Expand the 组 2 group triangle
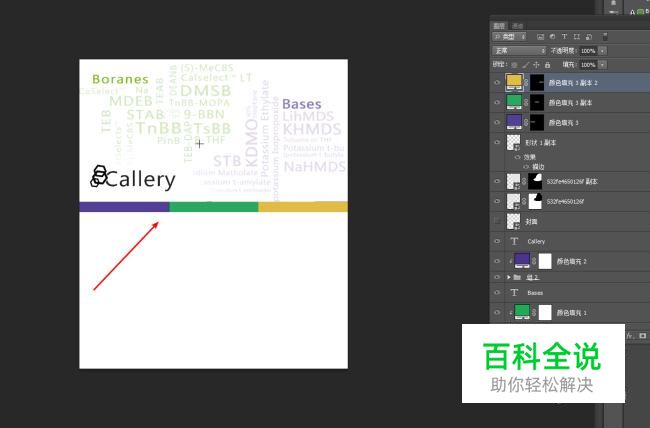 [x=509, y=277]
